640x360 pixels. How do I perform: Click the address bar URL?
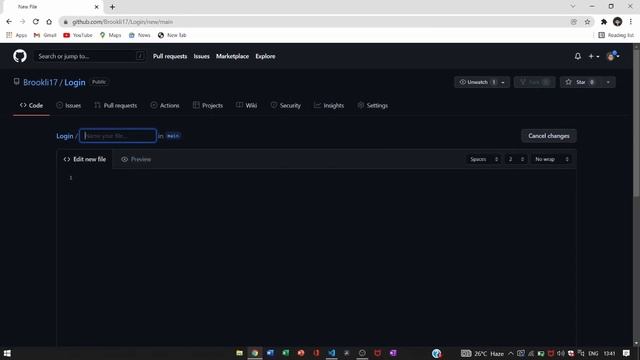pyautogui.click(x=122, y=22)
